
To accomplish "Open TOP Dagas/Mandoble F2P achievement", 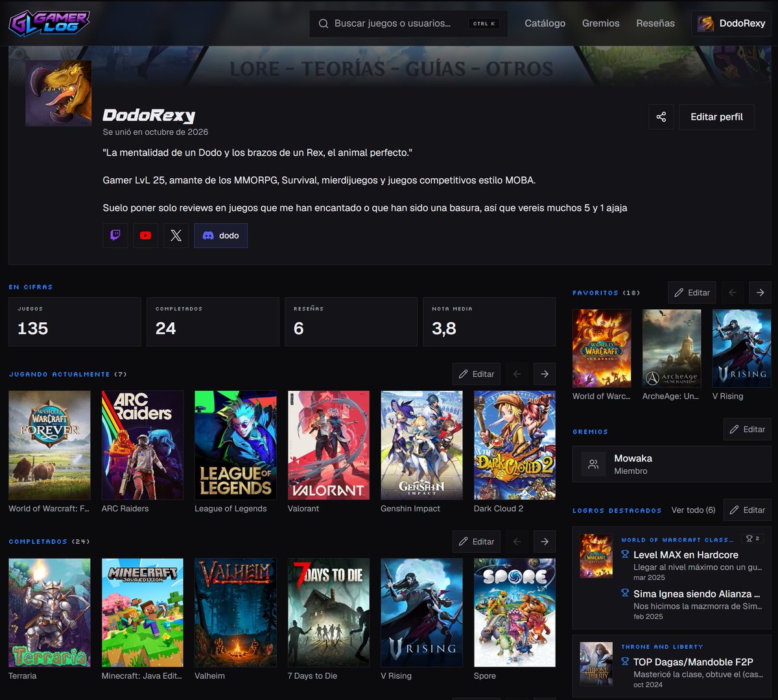I will click(x=693, y=662).
